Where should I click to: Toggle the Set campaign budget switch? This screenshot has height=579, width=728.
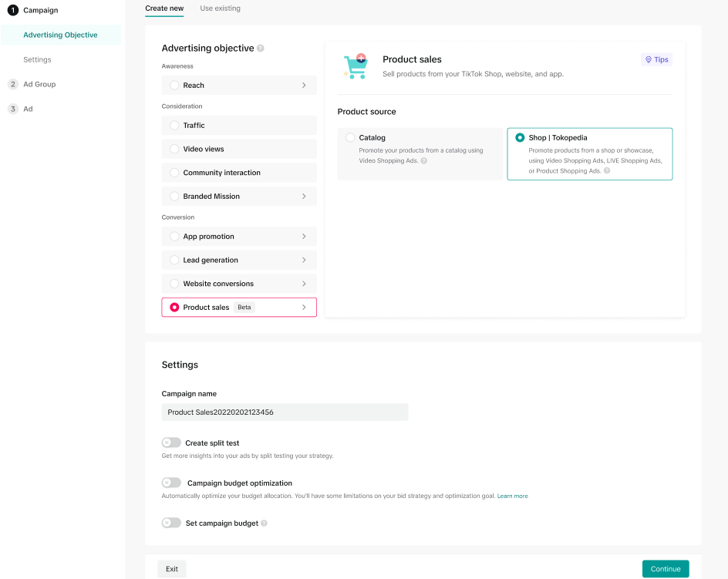pos(171,523)
